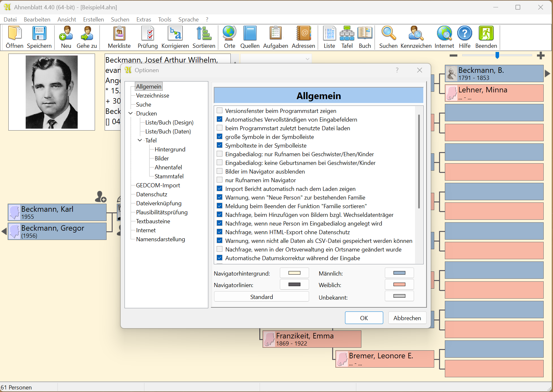Click the Standard colors button
This screenshot has width=553, height=392.
(x=261, y=297)
